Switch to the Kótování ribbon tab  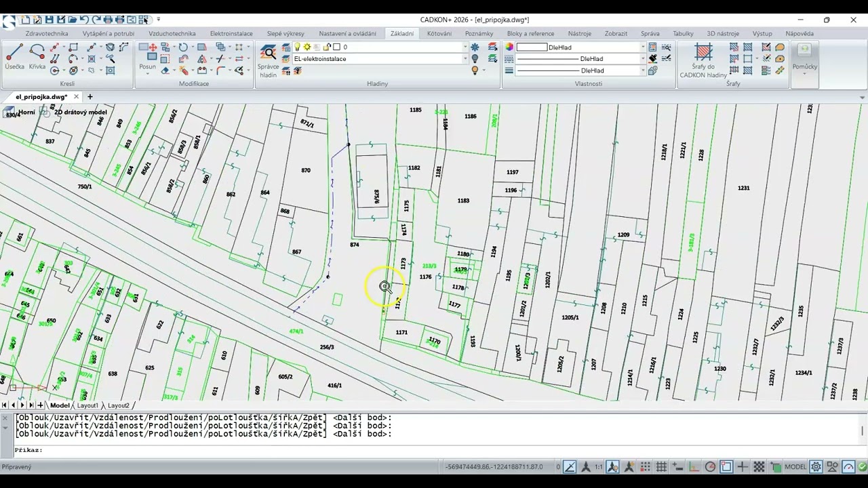tap(439, 33)
